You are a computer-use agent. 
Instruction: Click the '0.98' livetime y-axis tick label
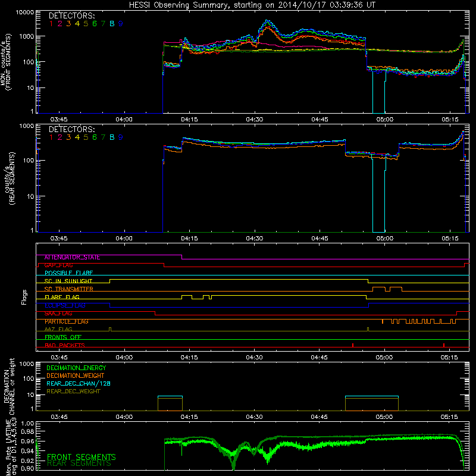tap(28, 431)
